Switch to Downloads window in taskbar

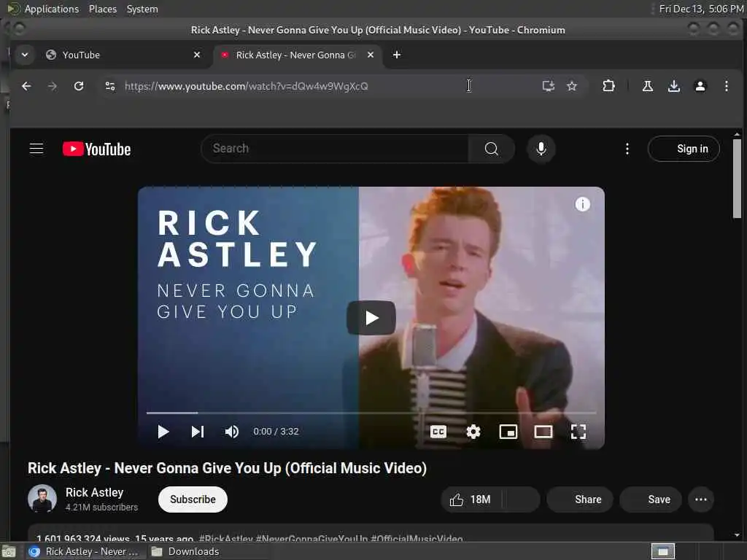click(x=185, y=551)
